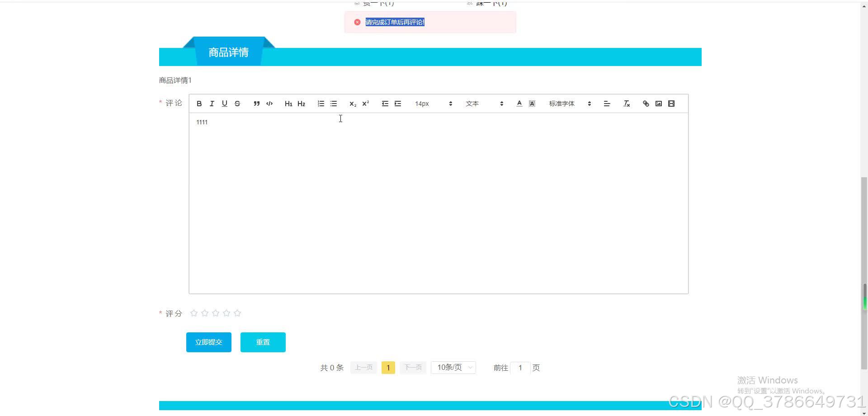This screenshot has height=416, width=868.
Task: Apply strikethrough formatting
Action: [x=237, y=104]
